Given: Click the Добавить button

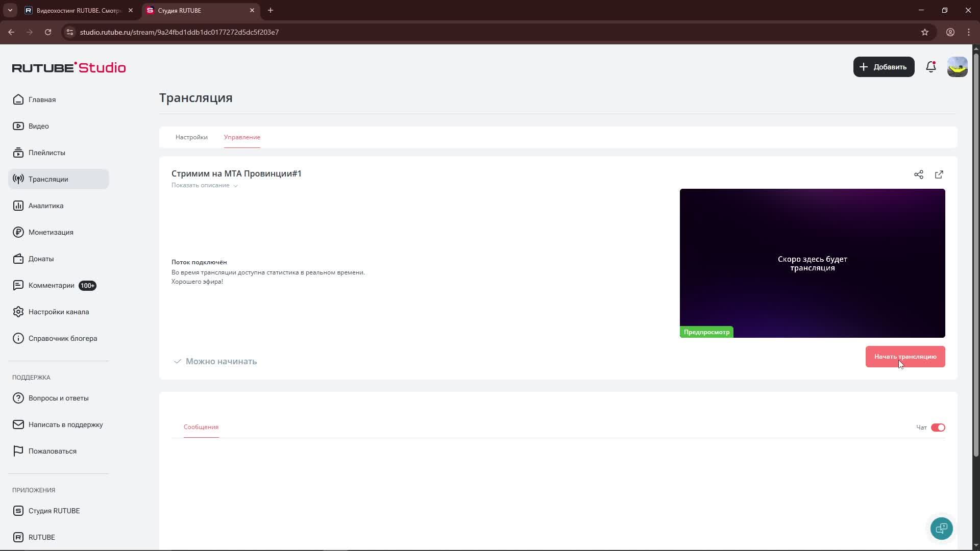Looking at the screenshot, I should coord(884,67).
